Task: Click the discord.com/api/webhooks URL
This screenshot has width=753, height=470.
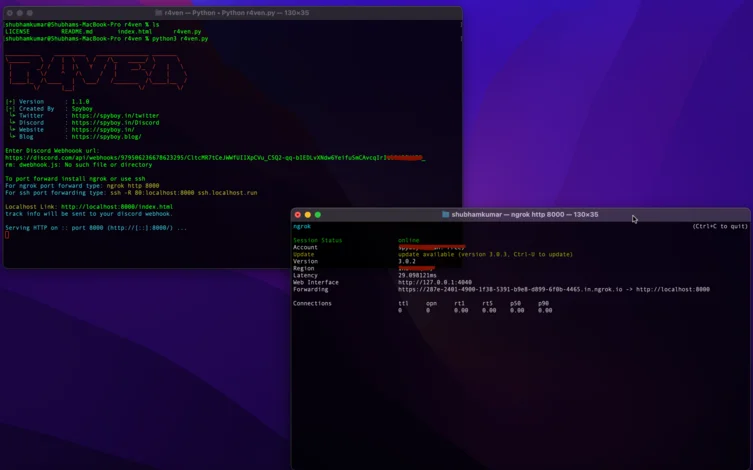Action: coord(215,157)
